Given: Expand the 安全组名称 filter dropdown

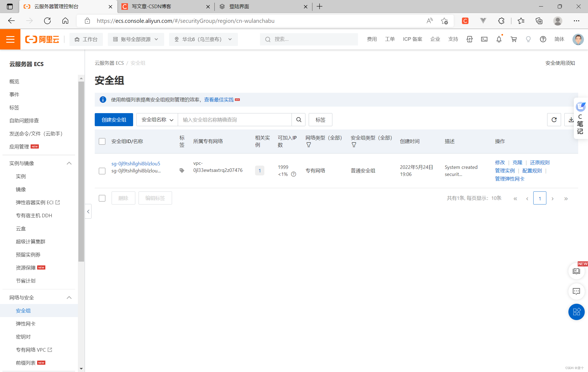Looking at the screenshot, I should click(x=157, y=120).
